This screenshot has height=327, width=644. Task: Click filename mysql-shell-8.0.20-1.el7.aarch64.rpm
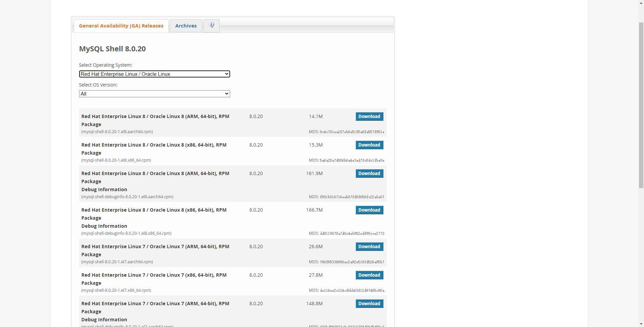(117, 262)
